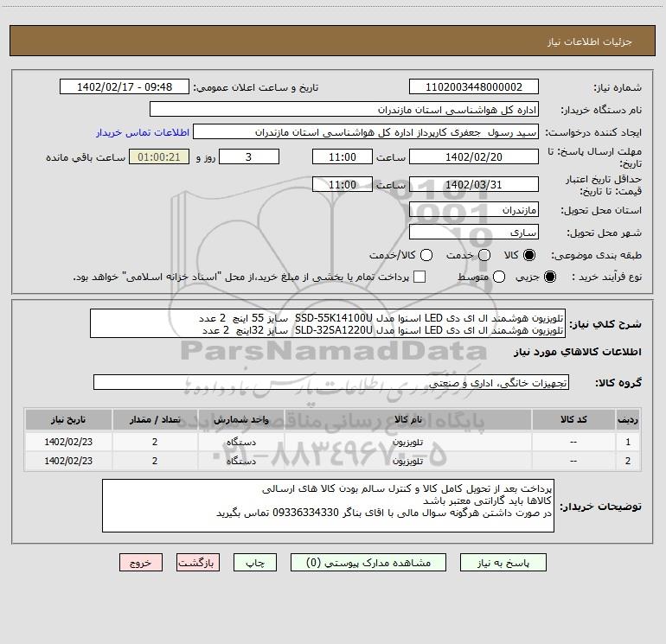The height and width of the screenshot is (644, 666).
Task: Click the announcement date field 1402/02/17 - 09:48
Action: click(125, 87)
